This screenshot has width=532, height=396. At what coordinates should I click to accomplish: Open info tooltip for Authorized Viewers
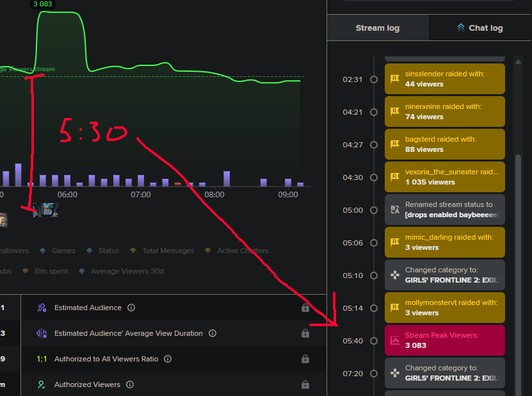click(x=130, y=384)
